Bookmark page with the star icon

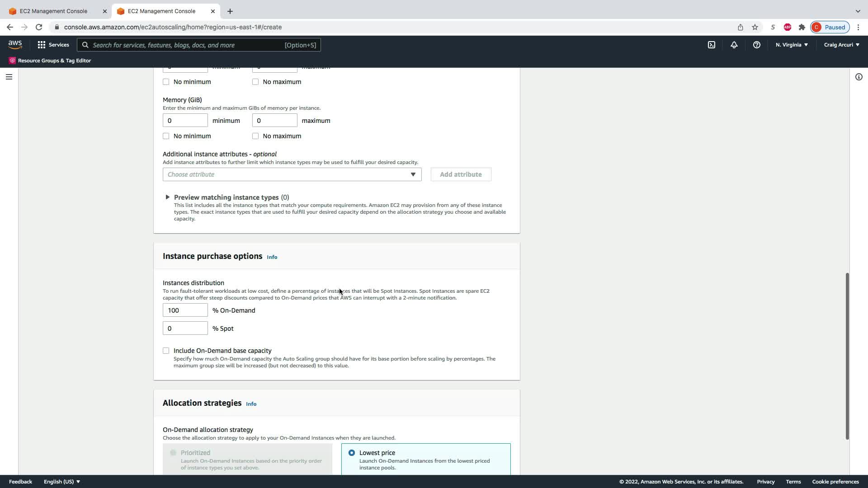(x=755, y=27)
